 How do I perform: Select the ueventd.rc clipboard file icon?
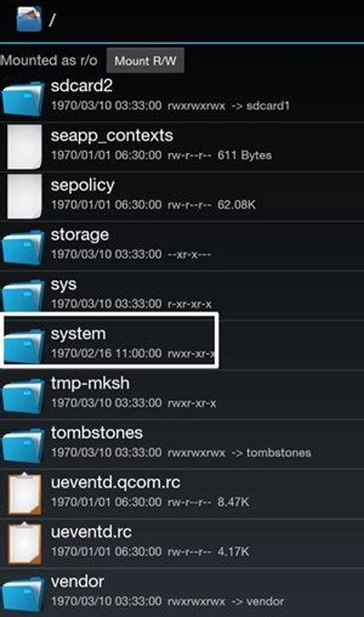click(25, 543)
